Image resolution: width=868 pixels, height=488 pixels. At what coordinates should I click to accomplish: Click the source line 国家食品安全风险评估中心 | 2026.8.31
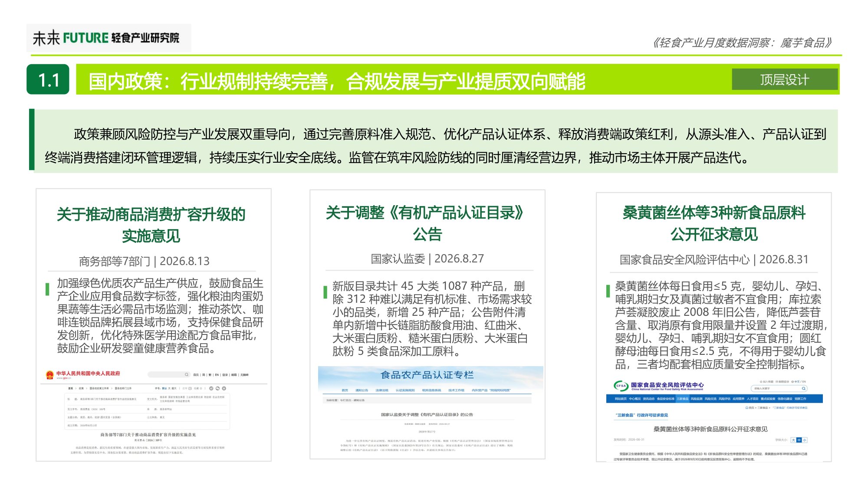click(714, 259)
